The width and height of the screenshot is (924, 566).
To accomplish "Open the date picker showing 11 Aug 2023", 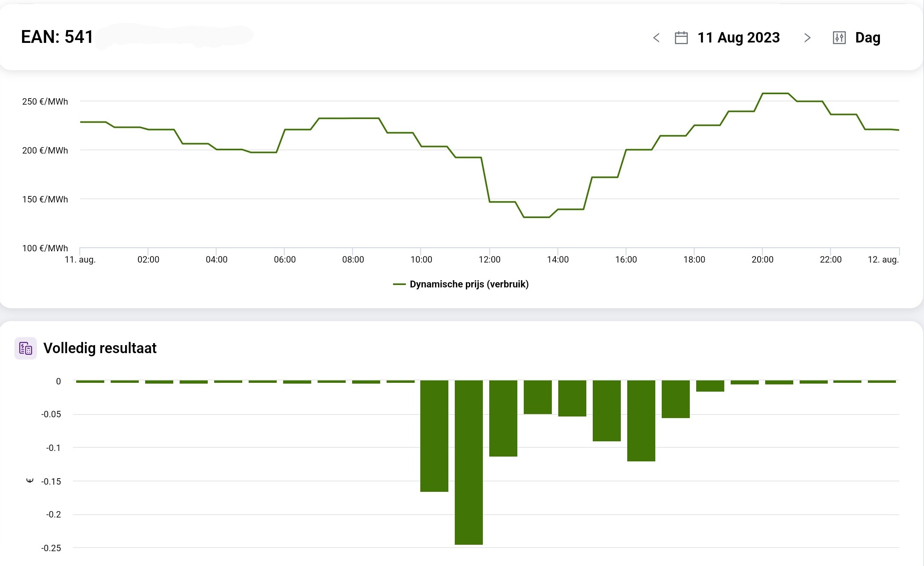I will (738, 38).
